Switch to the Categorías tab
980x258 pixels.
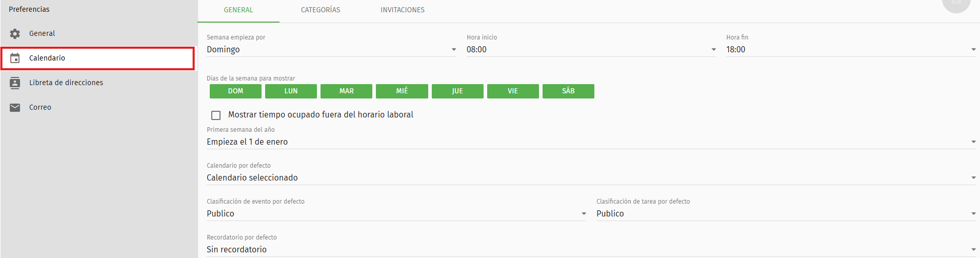tap(321, 10)
